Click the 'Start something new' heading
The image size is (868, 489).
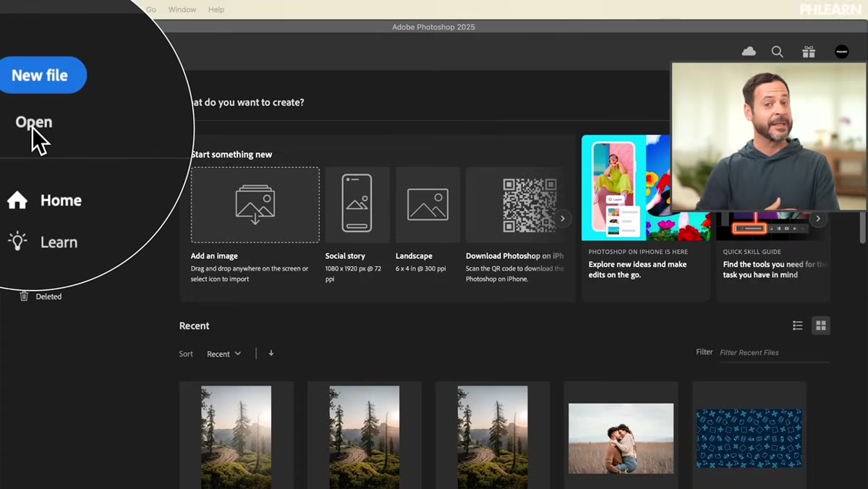point(231,155)
